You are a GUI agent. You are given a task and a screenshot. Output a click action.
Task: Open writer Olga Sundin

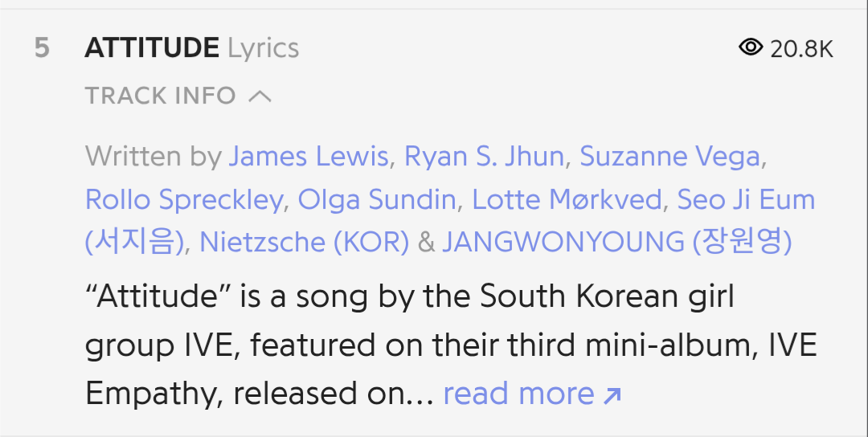pyautogui.click(x=377, y=199)
